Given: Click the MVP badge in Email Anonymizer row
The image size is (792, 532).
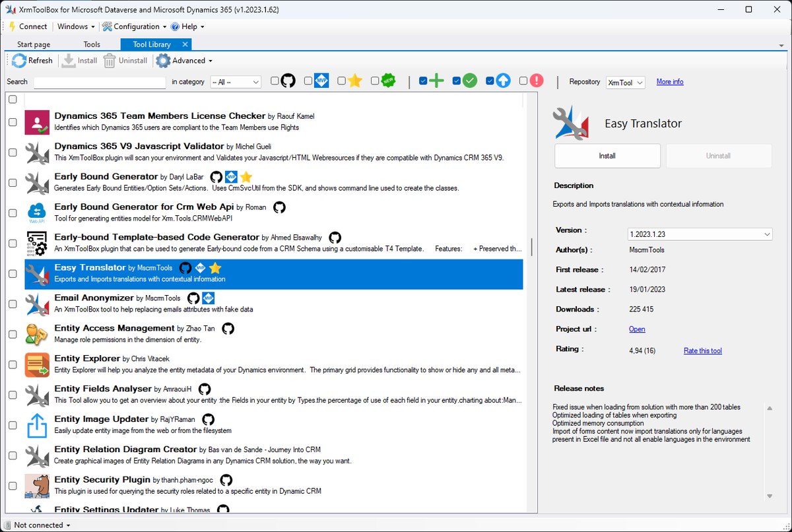Looking at the screenshot, I should [x=209, y=298].
